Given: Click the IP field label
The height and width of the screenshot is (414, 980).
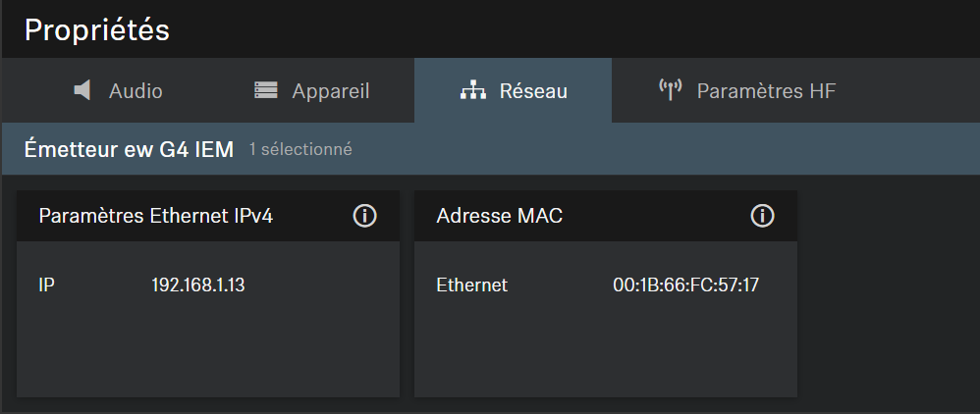Looking at the screenshot, I should (46, 285).
